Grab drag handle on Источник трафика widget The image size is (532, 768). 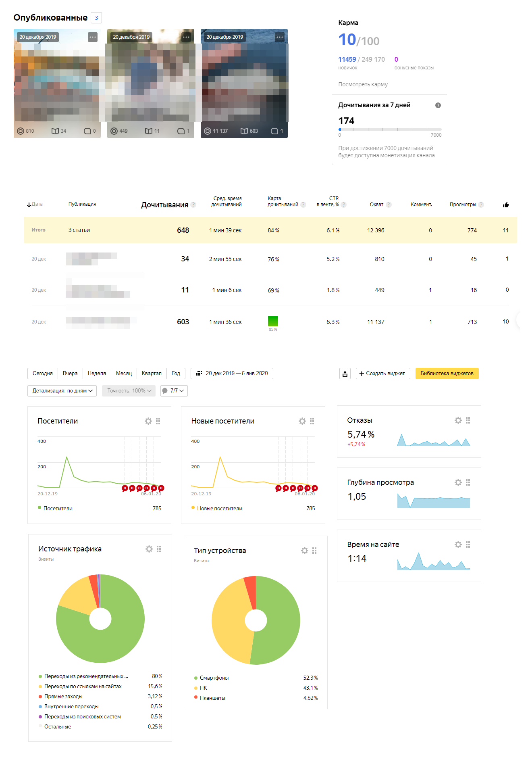click(x=159, y=549)
